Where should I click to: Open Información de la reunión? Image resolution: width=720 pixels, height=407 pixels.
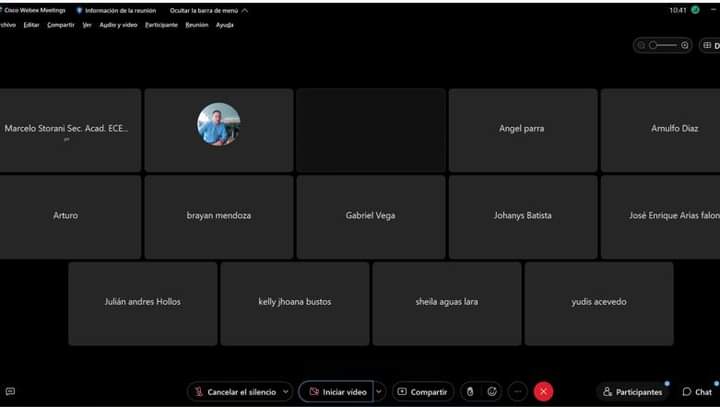pos(120,11)
